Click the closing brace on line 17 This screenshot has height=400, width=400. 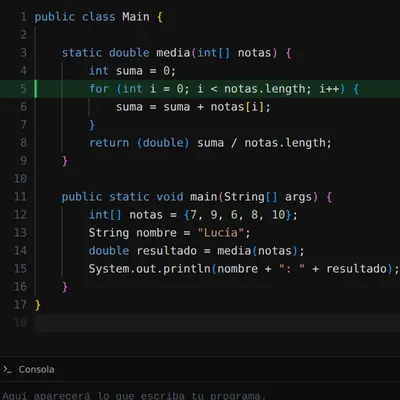coord(38,305)
